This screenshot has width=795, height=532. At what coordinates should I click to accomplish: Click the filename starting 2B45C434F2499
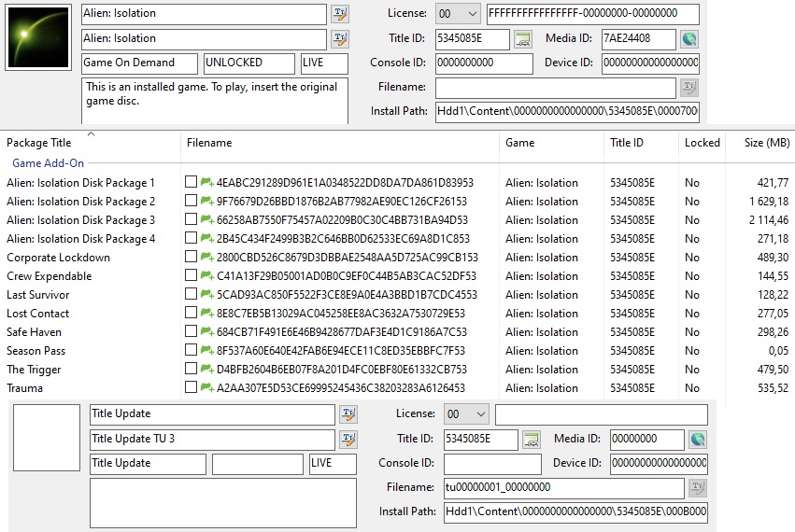click(343, 239)
